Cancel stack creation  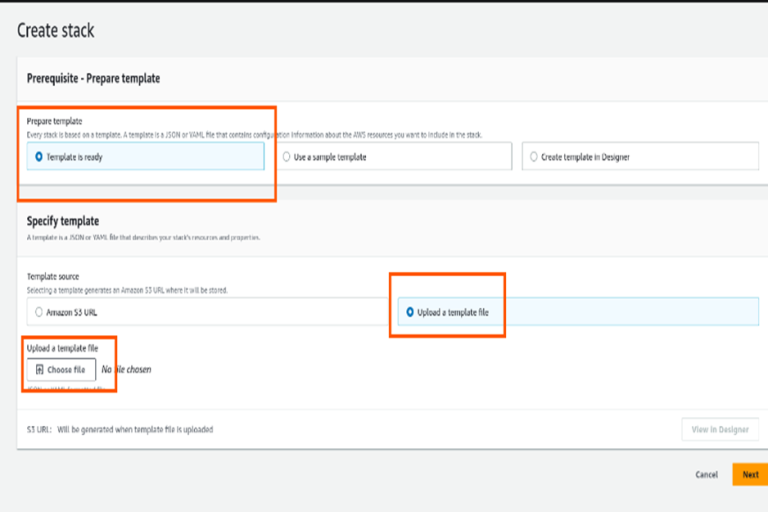(706, 474)
